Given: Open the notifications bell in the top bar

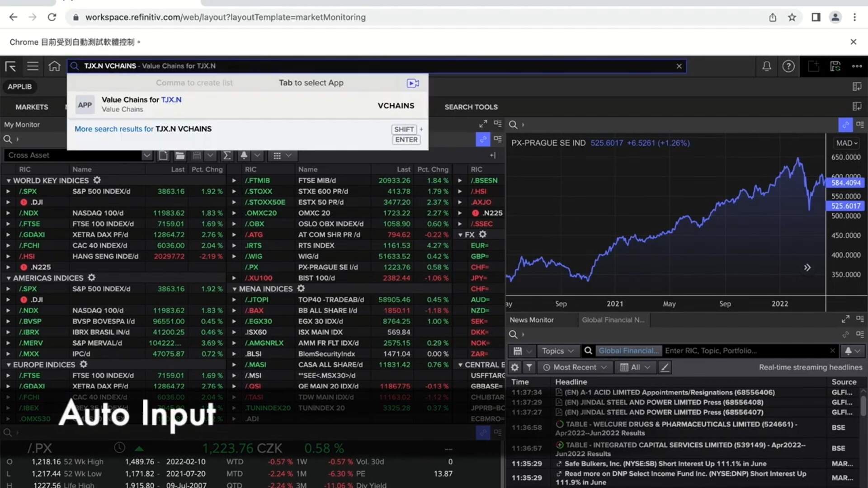Looking at the screenshot, I should point(767,66).
